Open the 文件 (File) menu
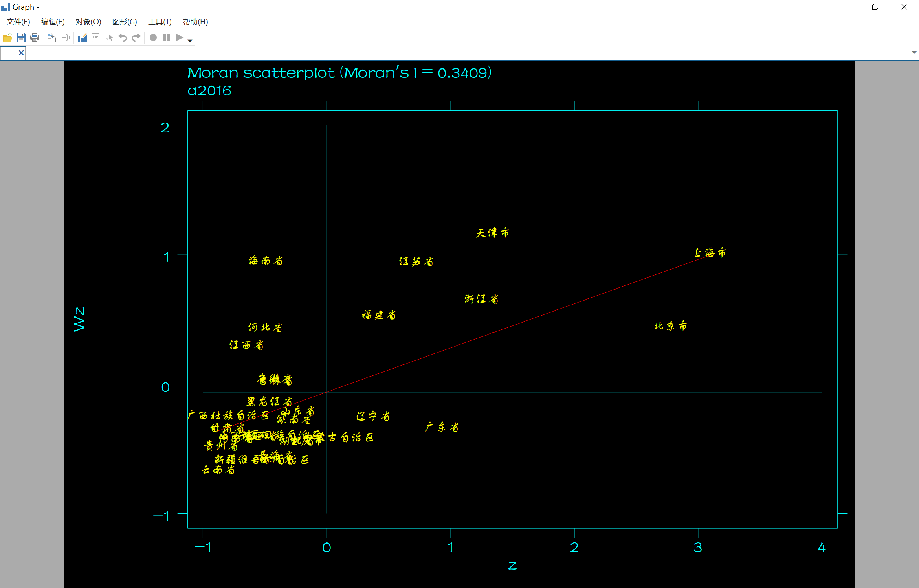 tap(18, 22)
